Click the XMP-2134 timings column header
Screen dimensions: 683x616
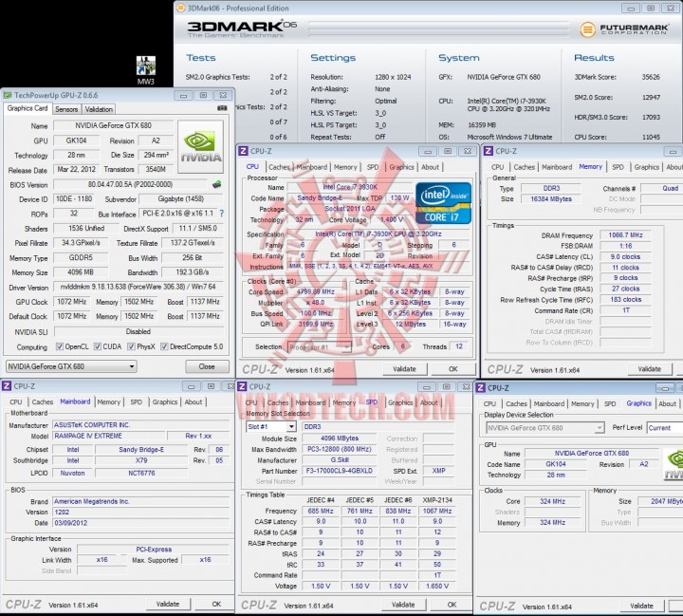point(437,500)
